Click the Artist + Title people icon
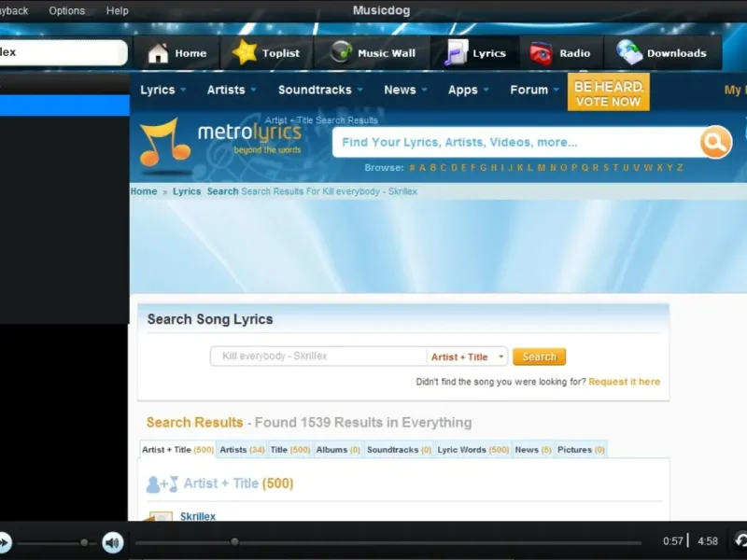747x560 pixels. 162,483
